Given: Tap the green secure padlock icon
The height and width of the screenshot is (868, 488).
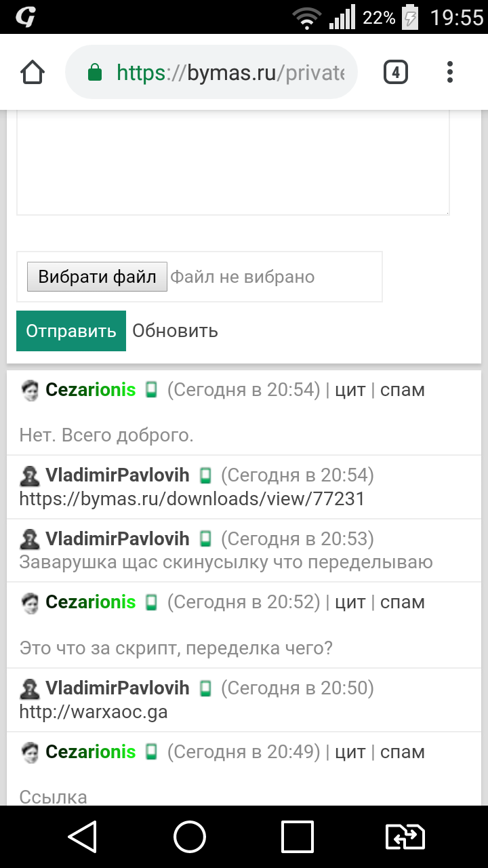Looking at the screenshot, I should tap(96, 72).
